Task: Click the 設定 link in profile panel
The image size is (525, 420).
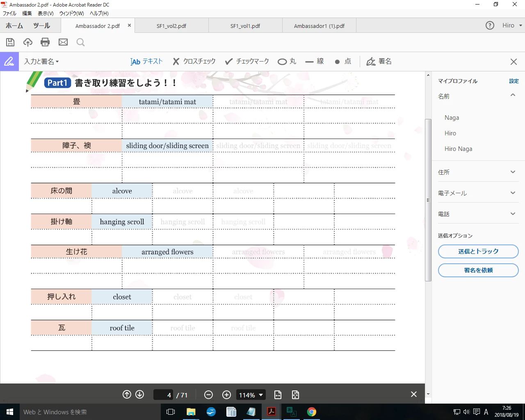Action: tap(514, 81)
